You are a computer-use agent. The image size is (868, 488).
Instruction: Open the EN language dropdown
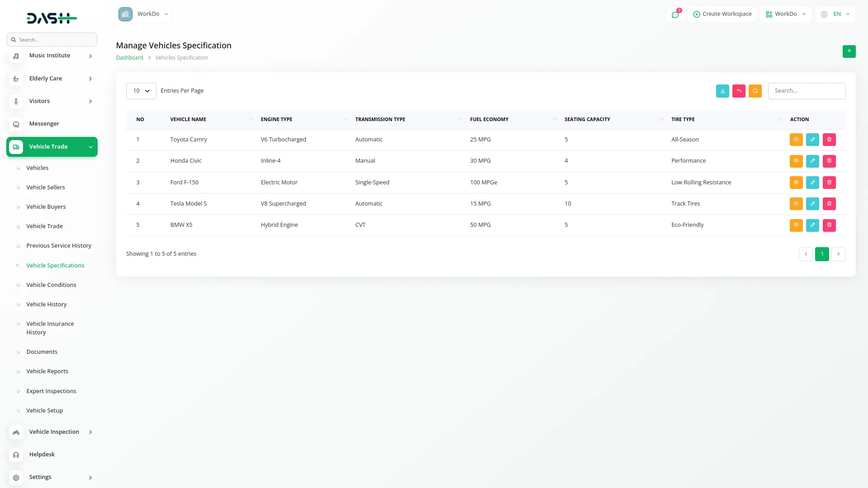836,14
